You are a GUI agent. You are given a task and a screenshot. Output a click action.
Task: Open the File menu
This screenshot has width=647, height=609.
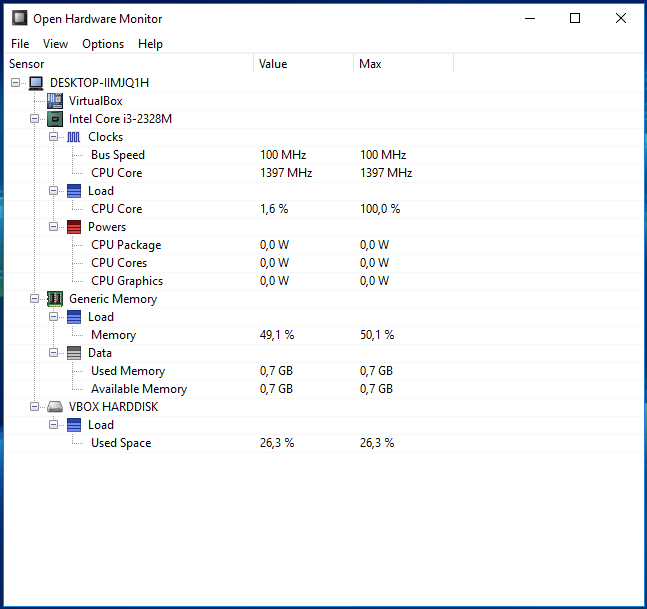tap(20, 44)
